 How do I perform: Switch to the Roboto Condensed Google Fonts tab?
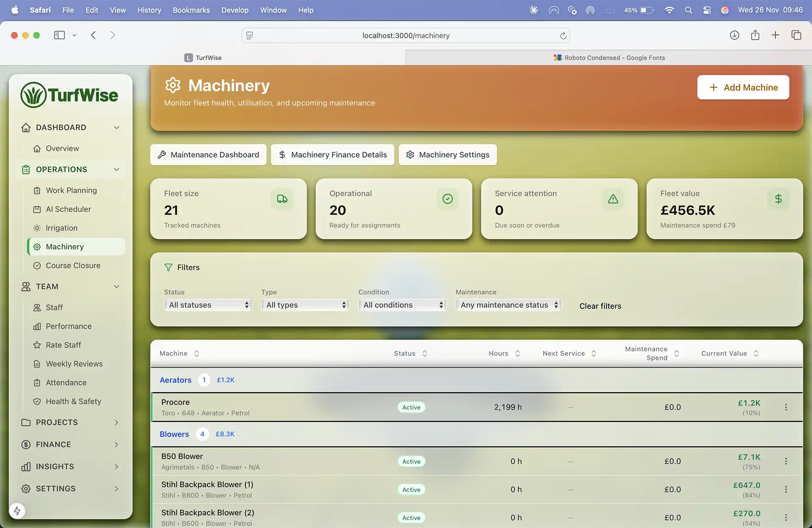tap(609, 57)
